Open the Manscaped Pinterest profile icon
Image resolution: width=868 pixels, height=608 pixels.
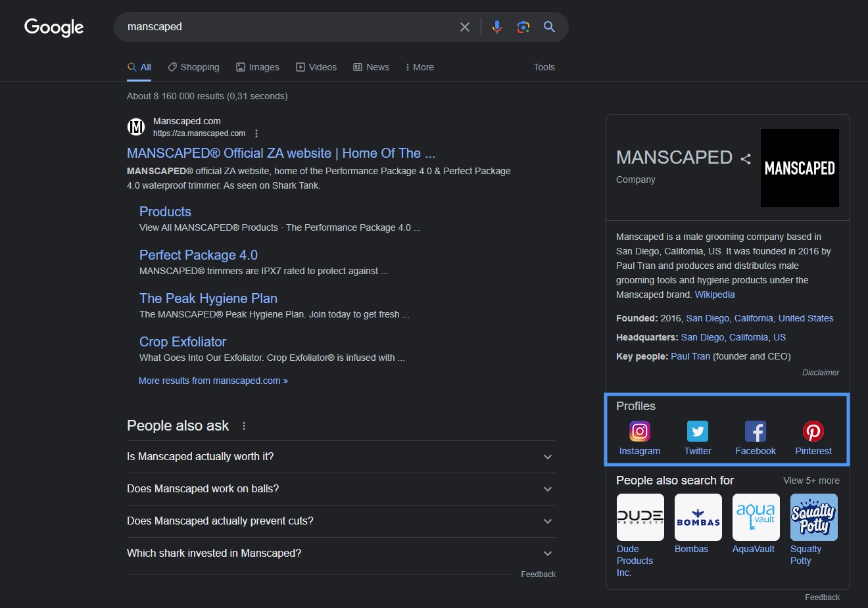click(x=813, y=432)
